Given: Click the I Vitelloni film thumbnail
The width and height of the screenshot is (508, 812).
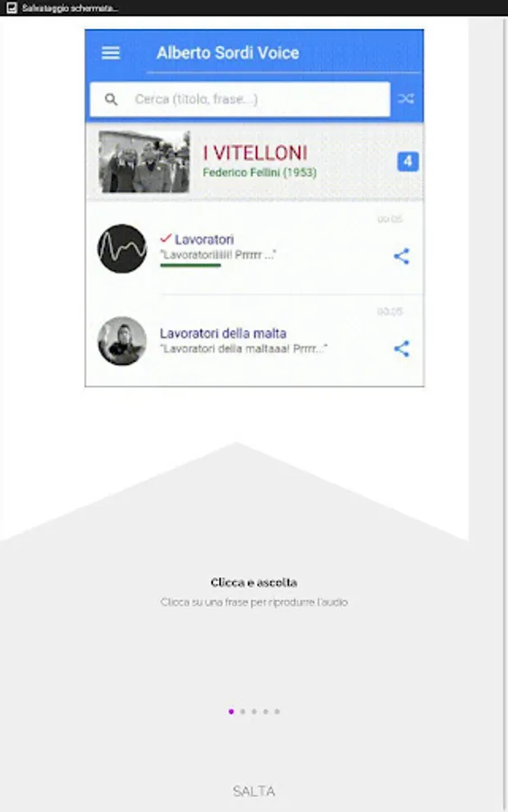Looking at the screenshot, I should [144, 161].
